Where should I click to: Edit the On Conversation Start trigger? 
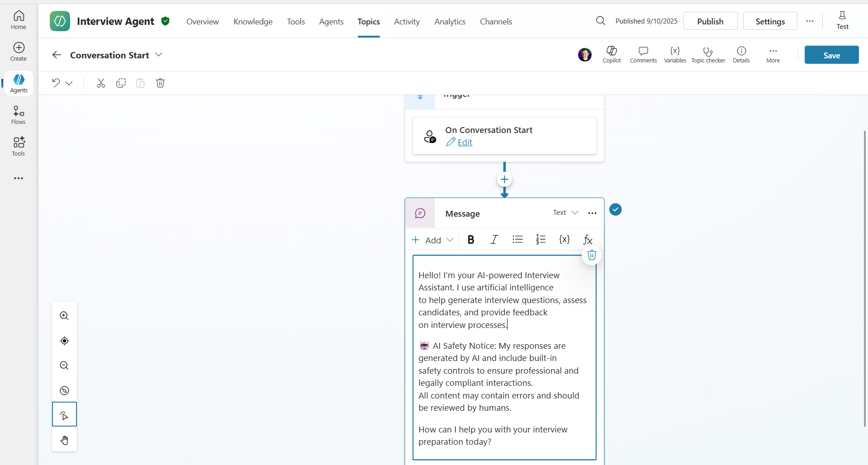[x=465, y=142]
